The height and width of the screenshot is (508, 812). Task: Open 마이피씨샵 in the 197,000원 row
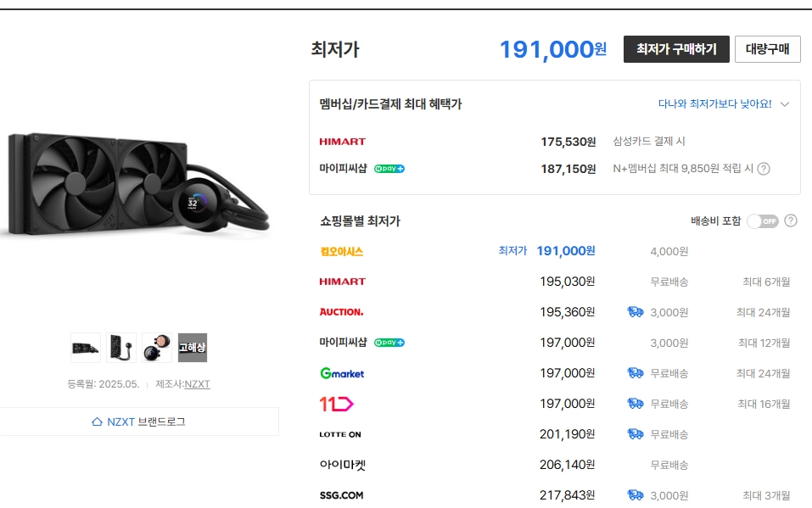click(x=344, y=343)
